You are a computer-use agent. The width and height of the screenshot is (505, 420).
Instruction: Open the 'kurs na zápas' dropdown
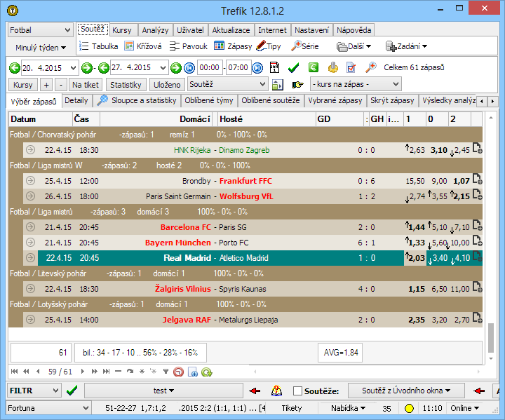click(x=356, y=84)
